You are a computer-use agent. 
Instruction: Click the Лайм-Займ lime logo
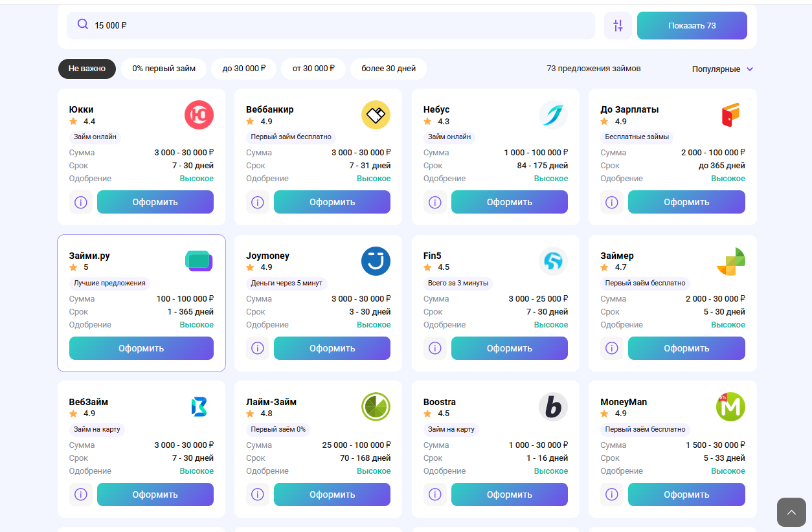tap(376, 407)
